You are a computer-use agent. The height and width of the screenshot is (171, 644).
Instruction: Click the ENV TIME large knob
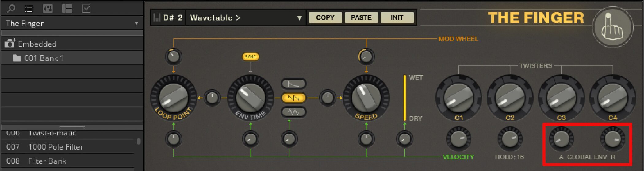pyautogui.click(x=251, y=98)
